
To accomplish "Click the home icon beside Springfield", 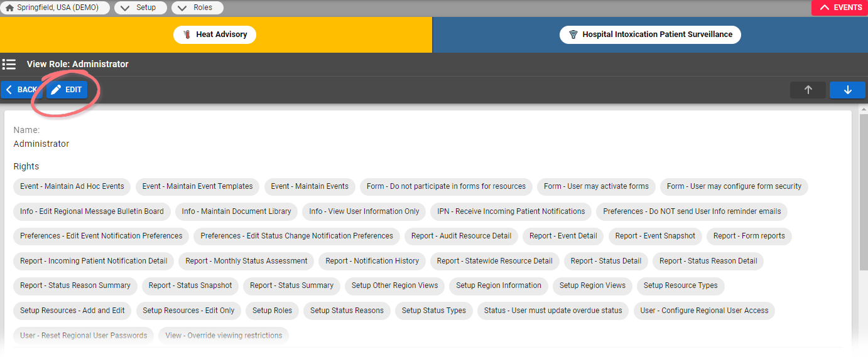I will tap(9, 8).
